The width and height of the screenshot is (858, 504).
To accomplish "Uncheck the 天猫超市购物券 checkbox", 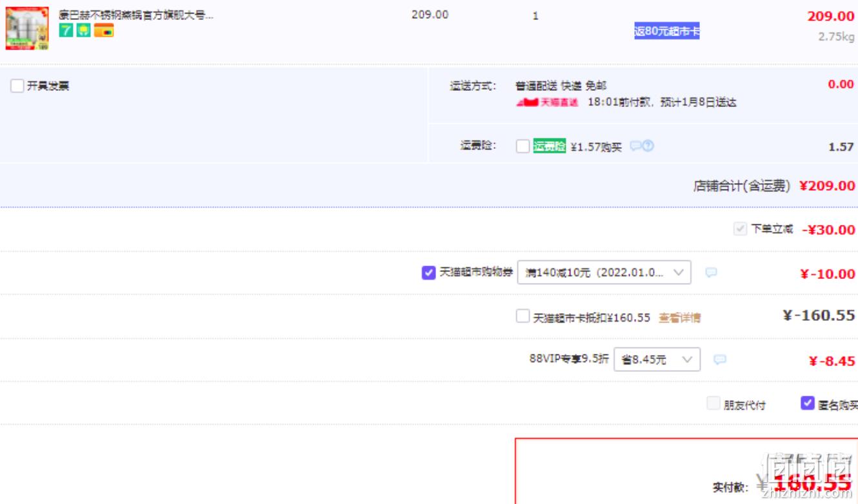I will click(428, 273).
